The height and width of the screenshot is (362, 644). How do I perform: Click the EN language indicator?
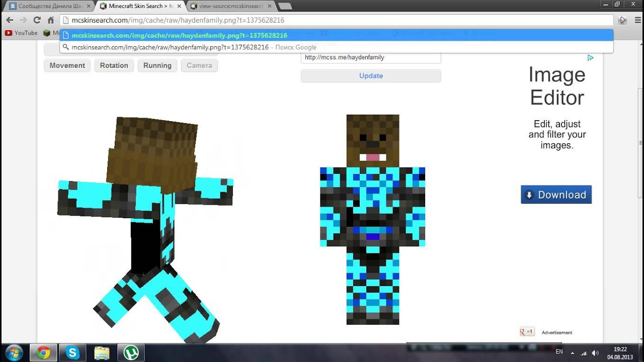pos(559,352)
